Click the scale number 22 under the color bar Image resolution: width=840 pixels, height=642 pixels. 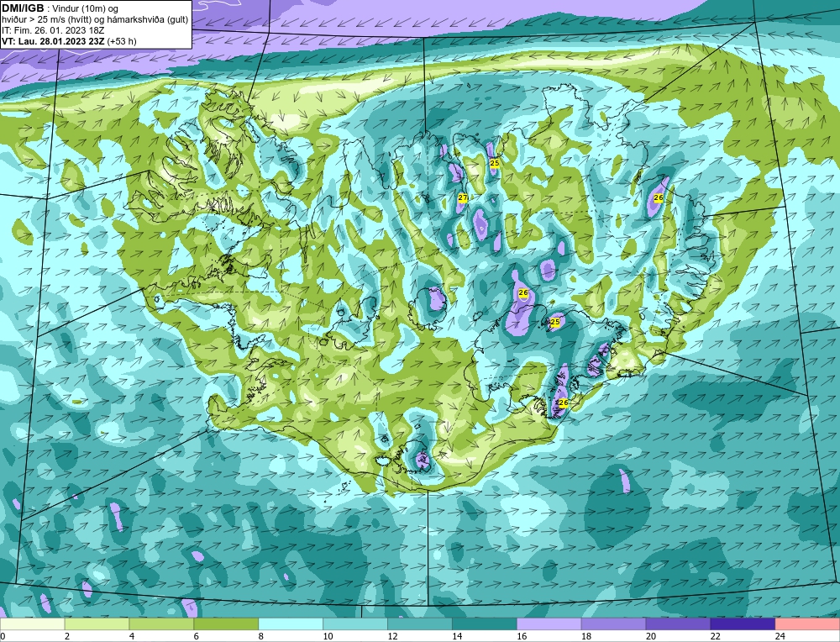tap(715, 636)
